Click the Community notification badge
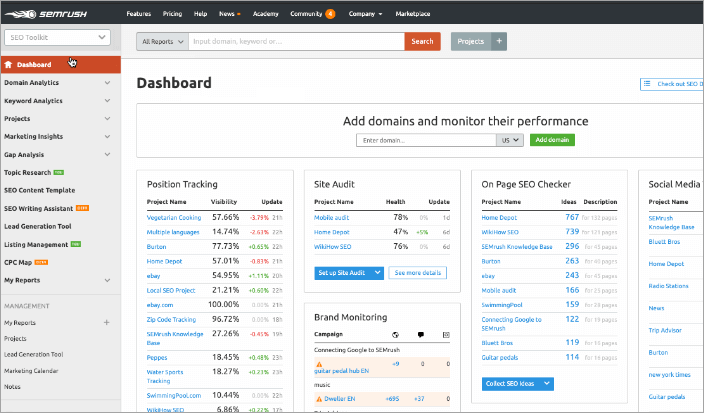Viewport: 704px width, 413px height. (330, 14)
